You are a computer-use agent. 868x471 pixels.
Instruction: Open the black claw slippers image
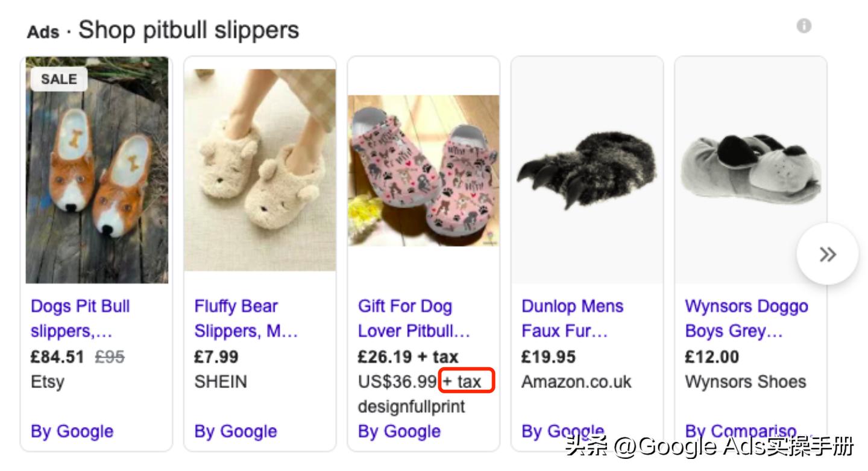pyautogui.click(x=587, y=170)
